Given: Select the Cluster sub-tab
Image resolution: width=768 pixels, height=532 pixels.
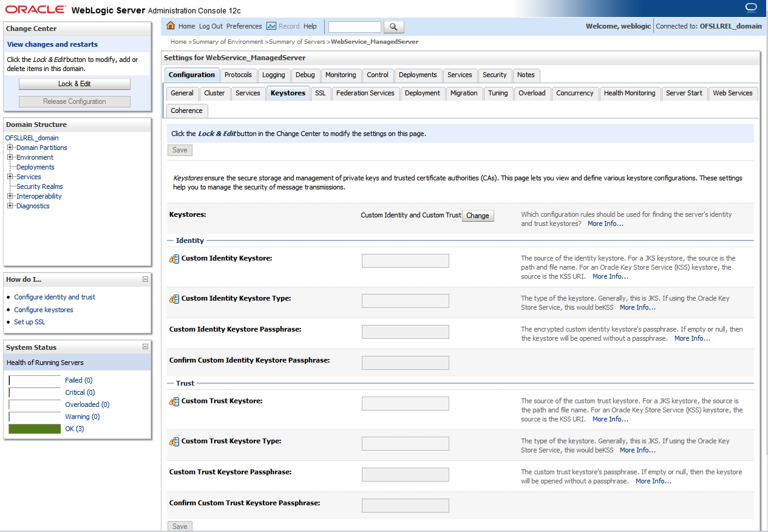Looking at the screenshot, I should tap(214, 94).
